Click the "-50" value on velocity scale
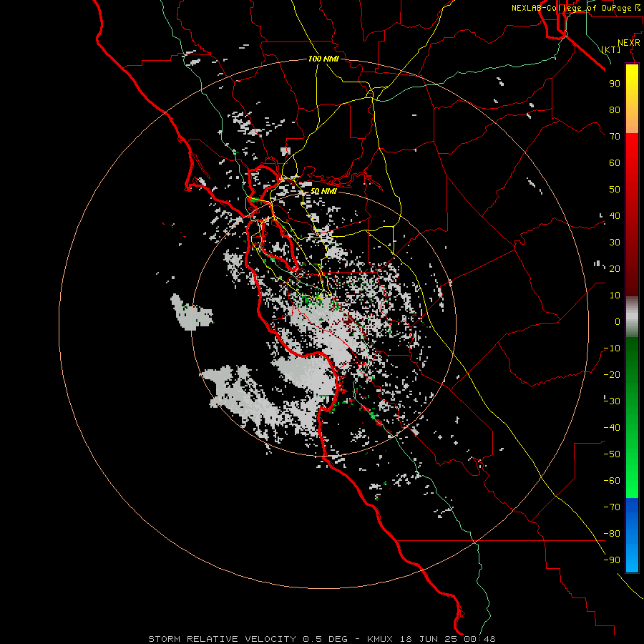The image size is (644, 644). click(x=612, y=454)
